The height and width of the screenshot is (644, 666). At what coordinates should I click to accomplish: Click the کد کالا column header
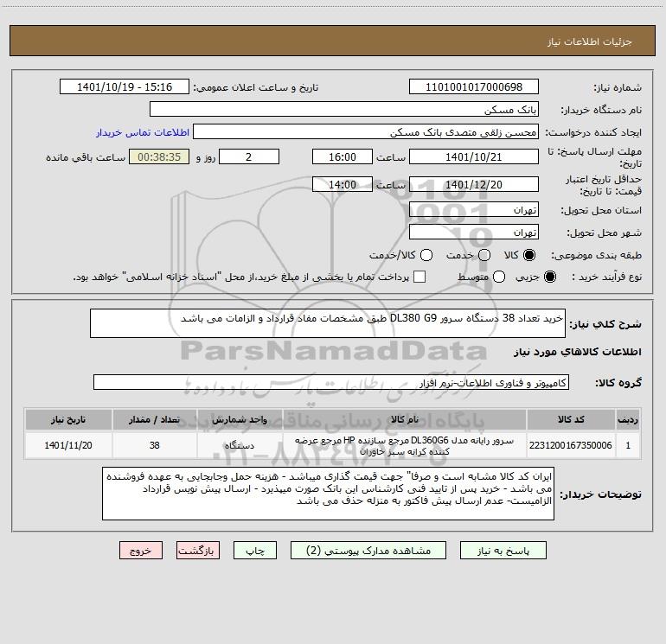[x=571, y=419]
